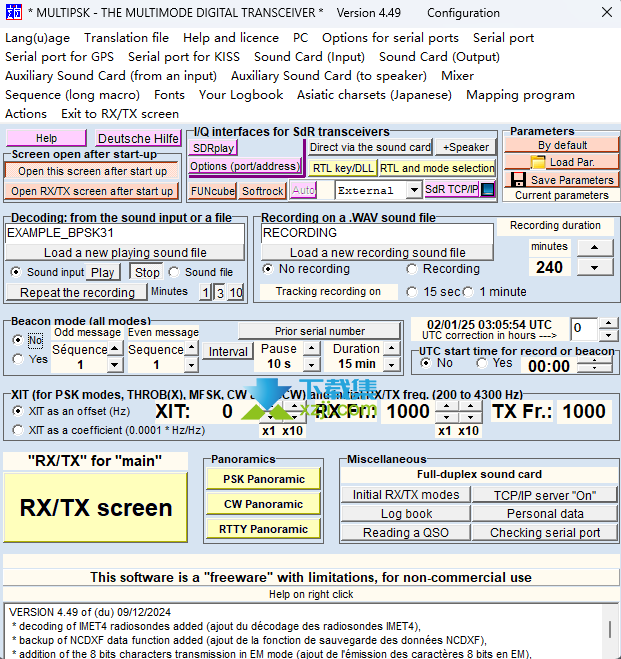Click the blue square next to SdR TCP/IP
Viewport: 621px width, 659px height.
pos(488,190)
